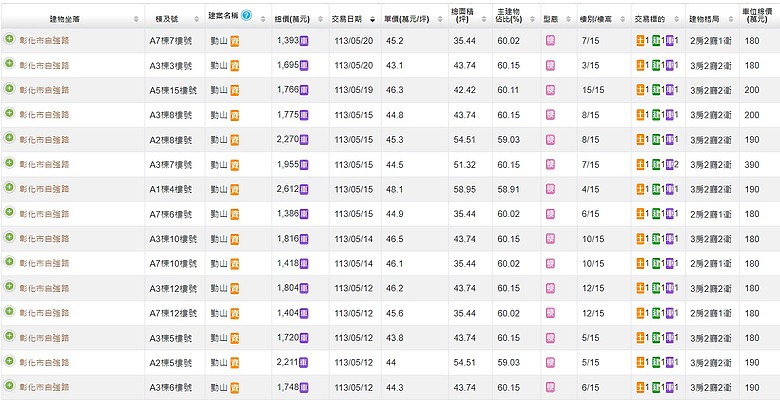780x400 pixels.
Task: Click the orange 資 icon in row A7棟7樓號
Action: tap(234, 41)
